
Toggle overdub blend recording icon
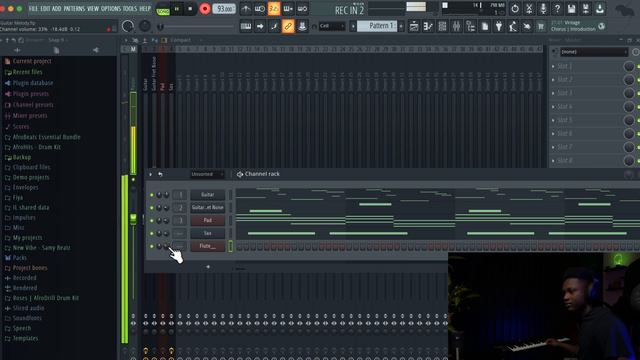288,9
